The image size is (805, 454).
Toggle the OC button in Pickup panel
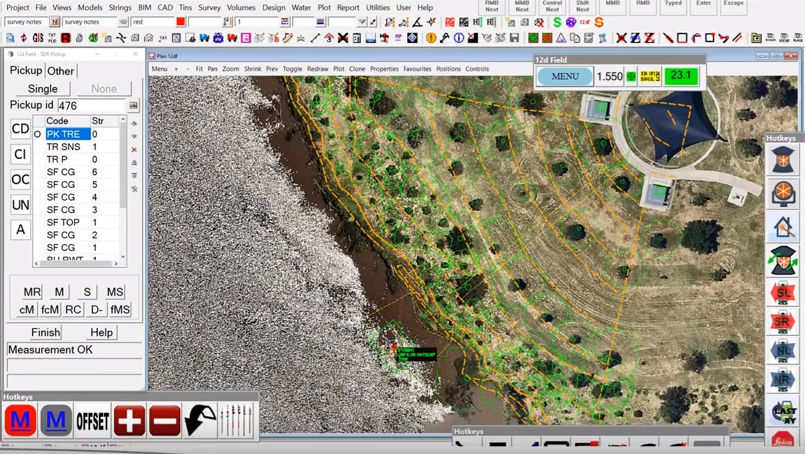(x=20, y=180)
